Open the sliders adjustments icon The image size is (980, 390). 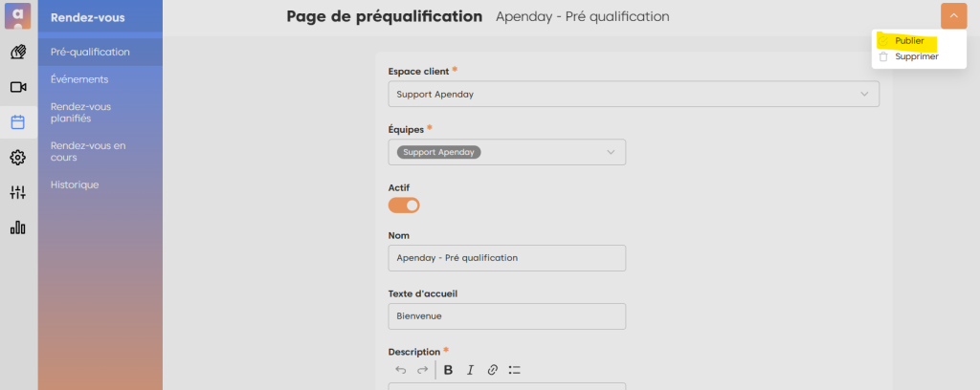coord(18,192)
